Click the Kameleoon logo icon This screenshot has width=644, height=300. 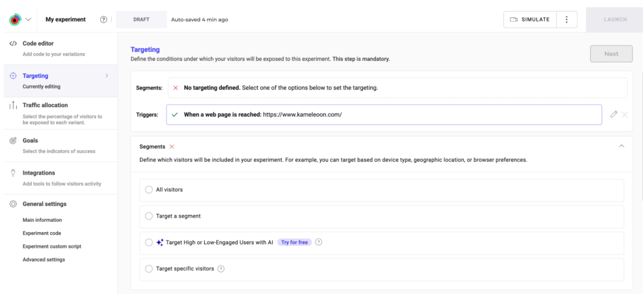click(x=15, y=20)
